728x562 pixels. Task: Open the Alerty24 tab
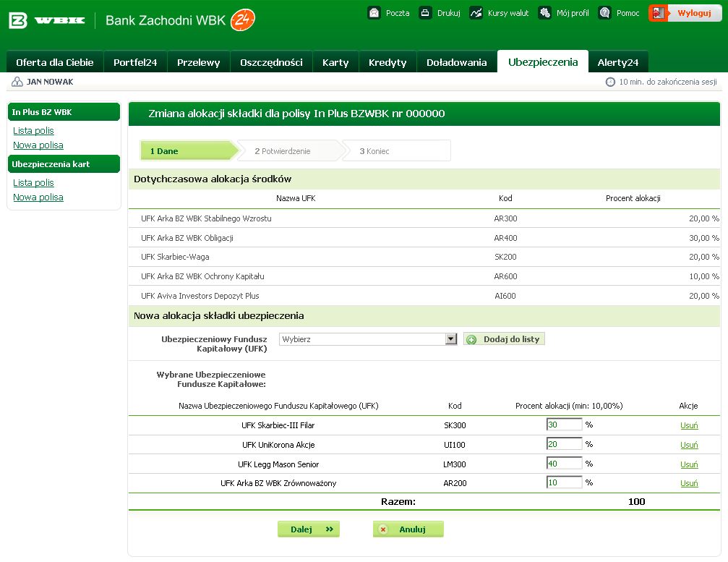(618, 62)
